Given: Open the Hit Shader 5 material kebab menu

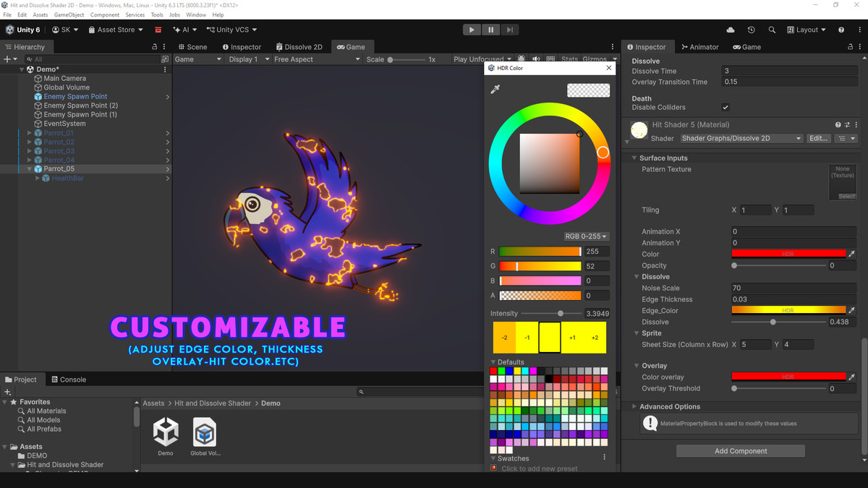Looking at the screenshot, I should pos(856,125).
